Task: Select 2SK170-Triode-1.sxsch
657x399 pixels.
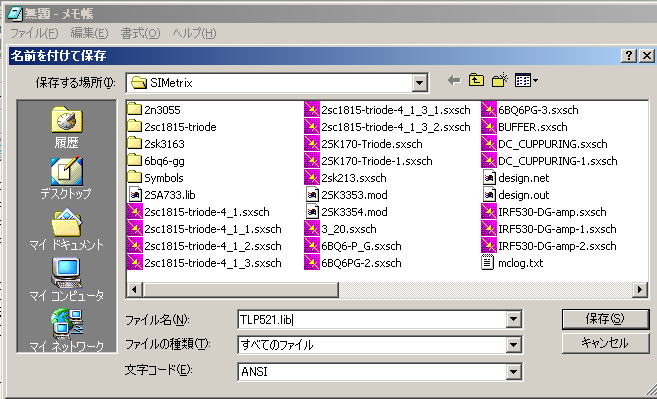Action: 368,161
